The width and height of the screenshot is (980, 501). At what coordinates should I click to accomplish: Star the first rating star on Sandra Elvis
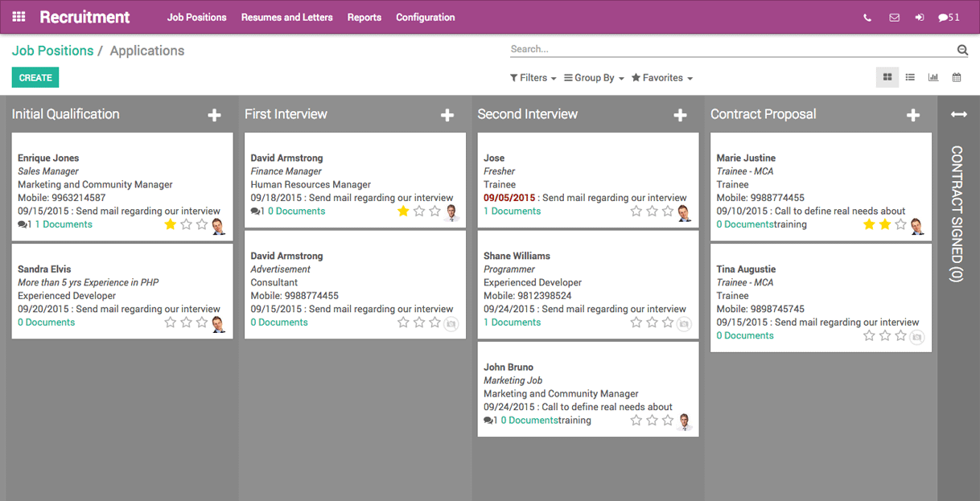click(x=170, y=322)
